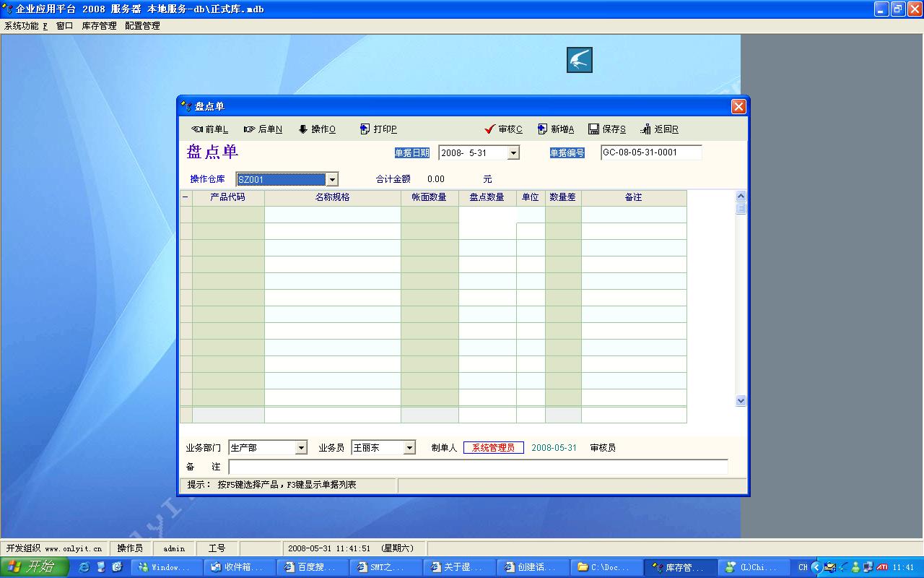Click the 备注 remarks text field
The image size is (924, 578).
[477, 467]
